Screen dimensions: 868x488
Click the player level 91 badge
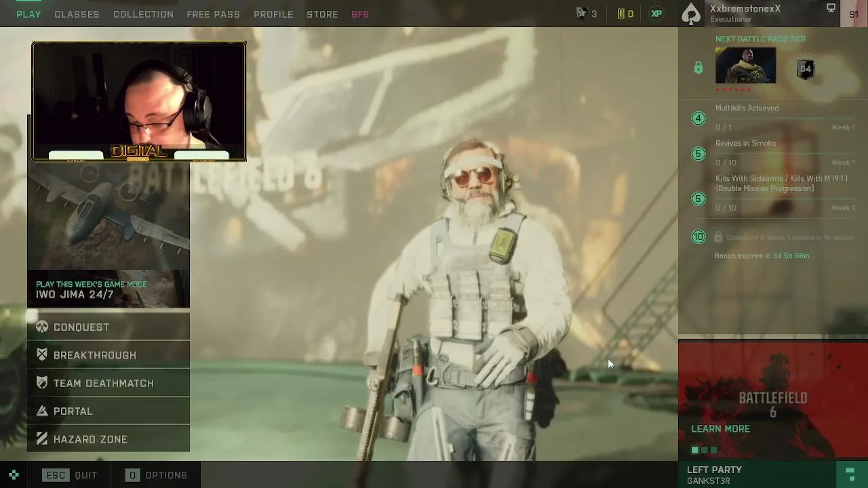(x=854, y=14)
